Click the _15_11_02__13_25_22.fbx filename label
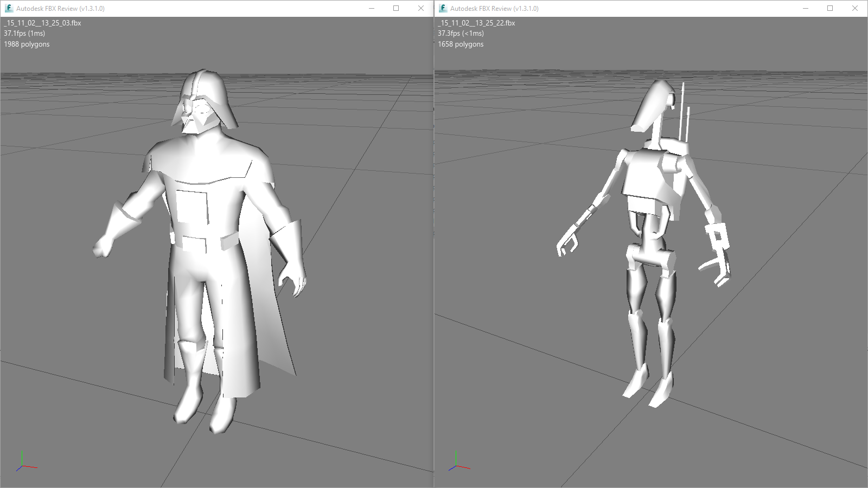Viewport: 868px width, 488px height. [476, 23]
